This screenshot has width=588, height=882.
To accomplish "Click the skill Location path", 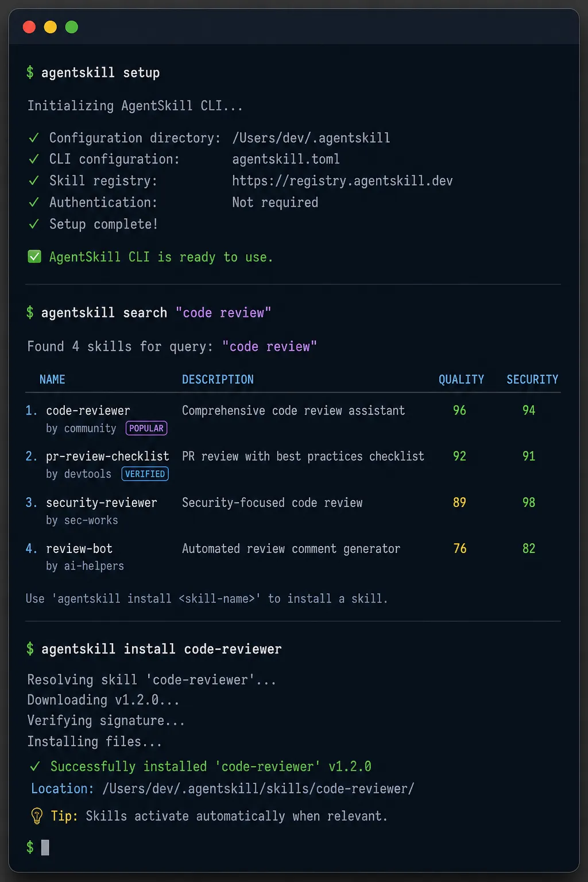I will 258,789.
